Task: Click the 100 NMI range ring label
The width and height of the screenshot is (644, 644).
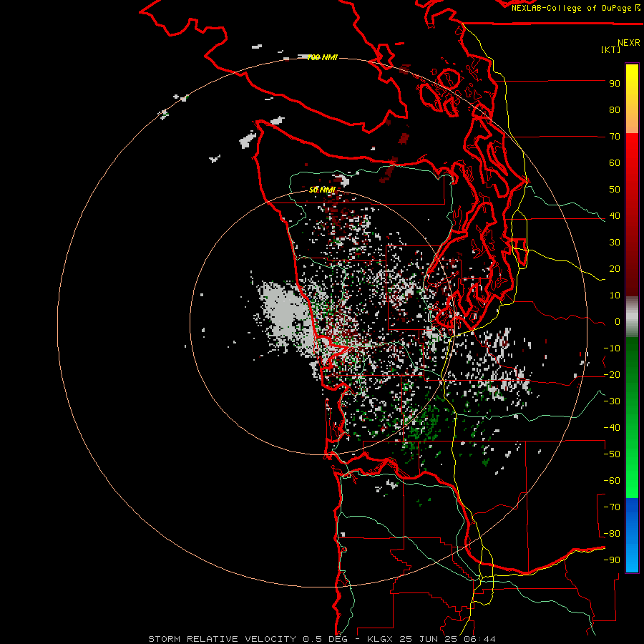Action: click(323, 57)
